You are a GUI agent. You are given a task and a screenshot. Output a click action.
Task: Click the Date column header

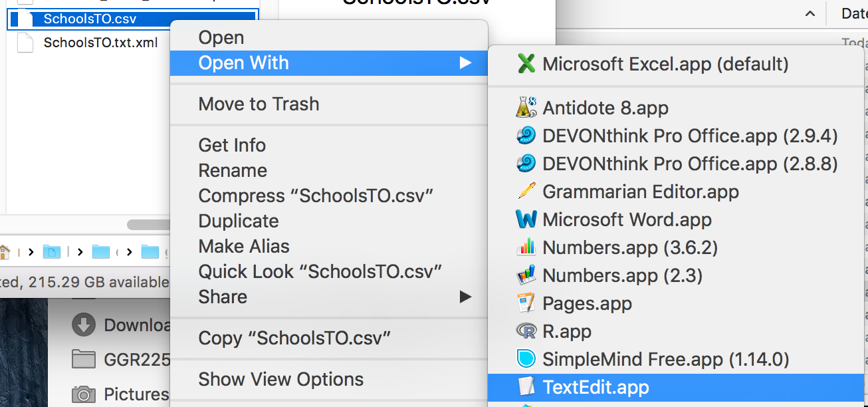coord(854,13)
